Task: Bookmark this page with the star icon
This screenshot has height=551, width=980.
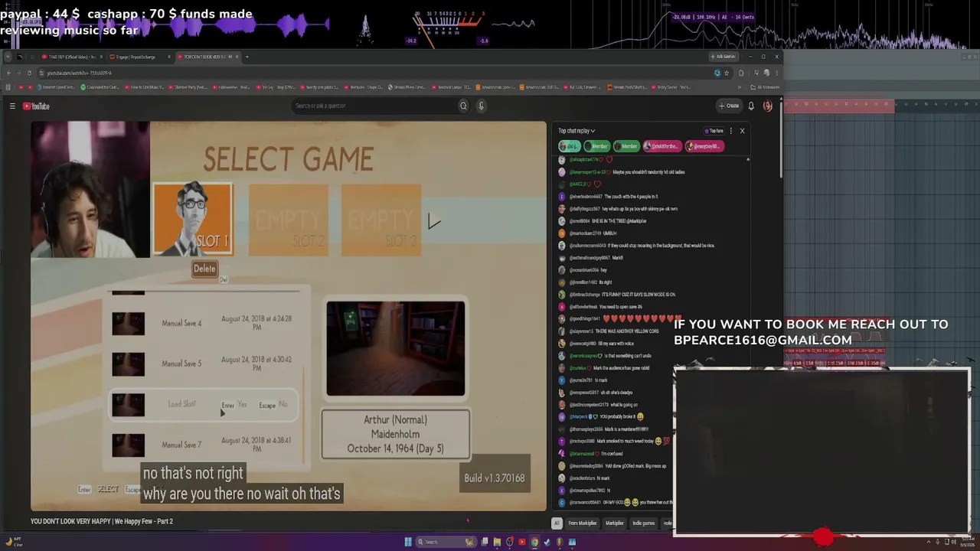Action: tap(727, 73)
